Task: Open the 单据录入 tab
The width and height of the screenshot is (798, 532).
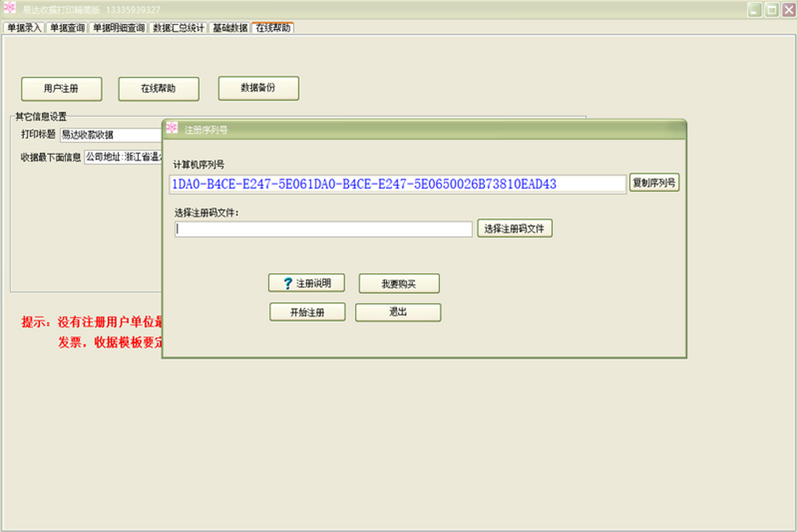Action: point(25,28)
